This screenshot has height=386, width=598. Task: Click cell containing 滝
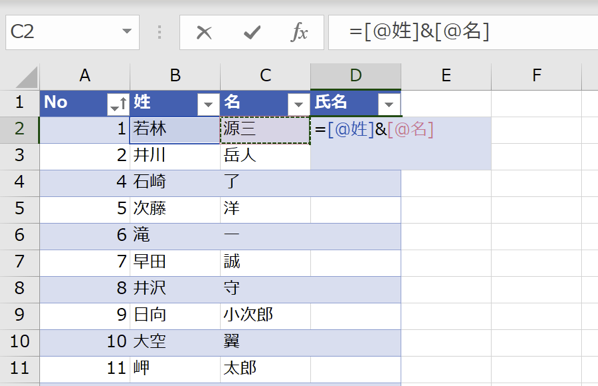175,236
